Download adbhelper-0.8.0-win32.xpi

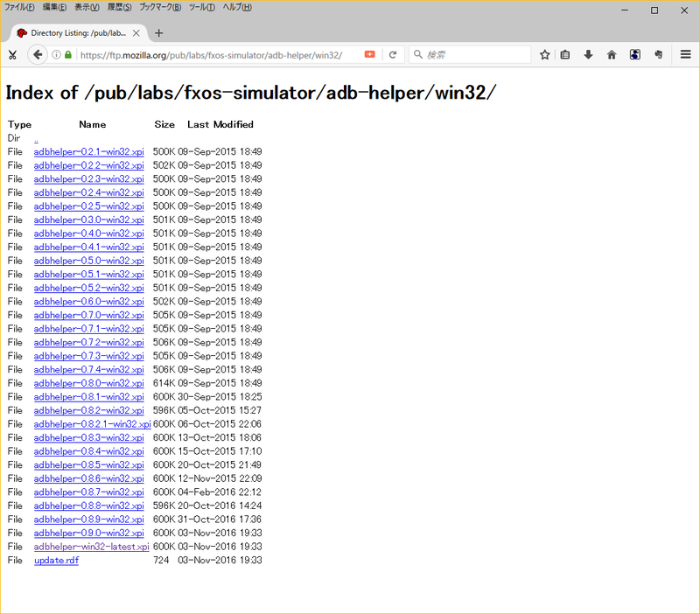click(x=89, y=383)
